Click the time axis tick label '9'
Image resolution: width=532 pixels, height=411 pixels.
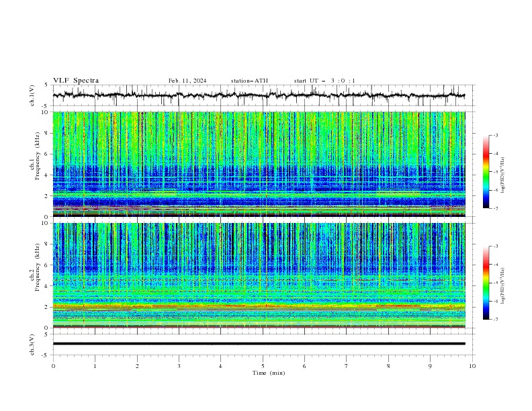click(430, 366)
